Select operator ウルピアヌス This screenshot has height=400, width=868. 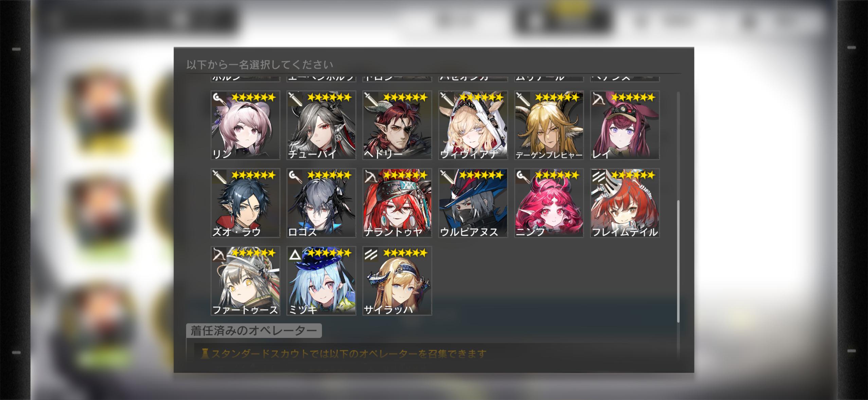point(473,203)
